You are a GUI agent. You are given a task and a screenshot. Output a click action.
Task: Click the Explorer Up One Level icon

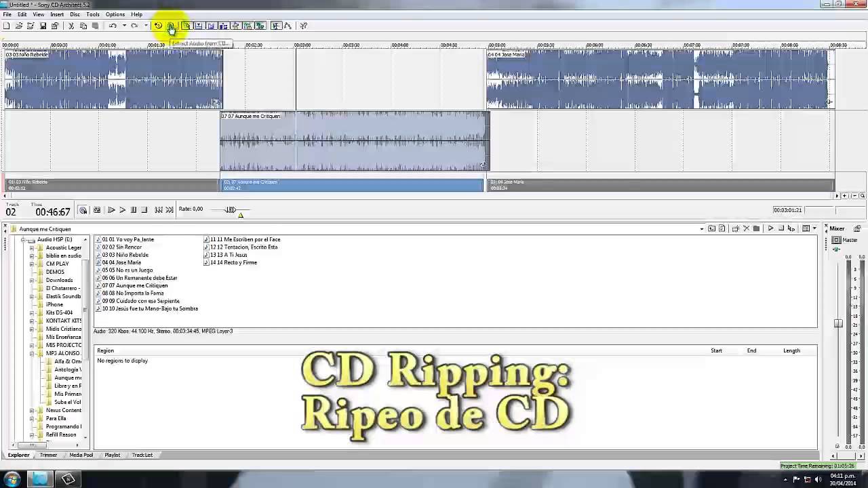711,228
